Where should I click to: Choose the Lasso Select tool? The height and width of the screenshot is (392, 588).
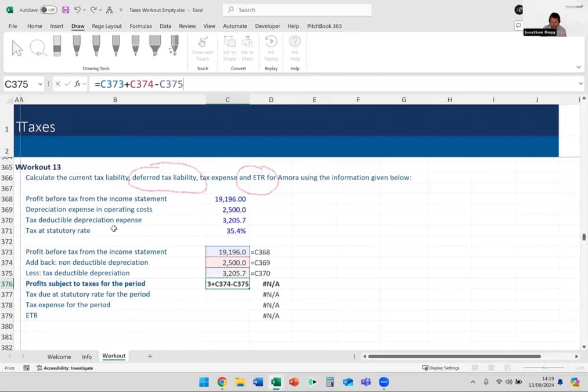click(38, 48)
